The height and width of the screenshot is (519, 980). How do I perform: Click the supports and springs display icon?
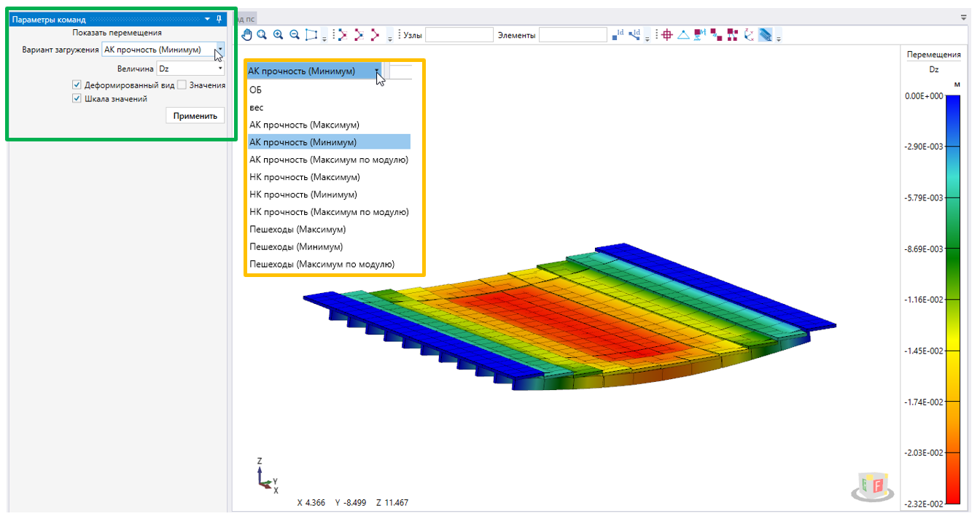(x=700, y=34)
